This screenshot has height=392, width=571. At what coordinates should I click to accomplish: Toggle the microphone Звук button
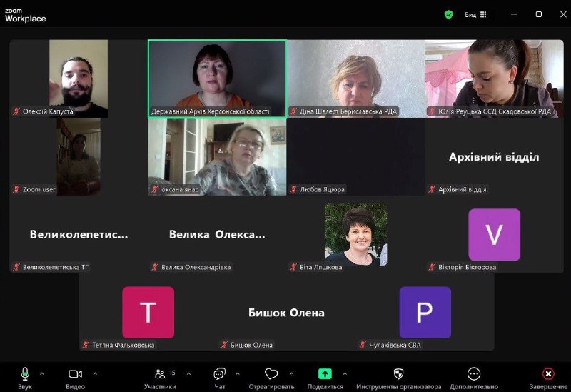25,374
